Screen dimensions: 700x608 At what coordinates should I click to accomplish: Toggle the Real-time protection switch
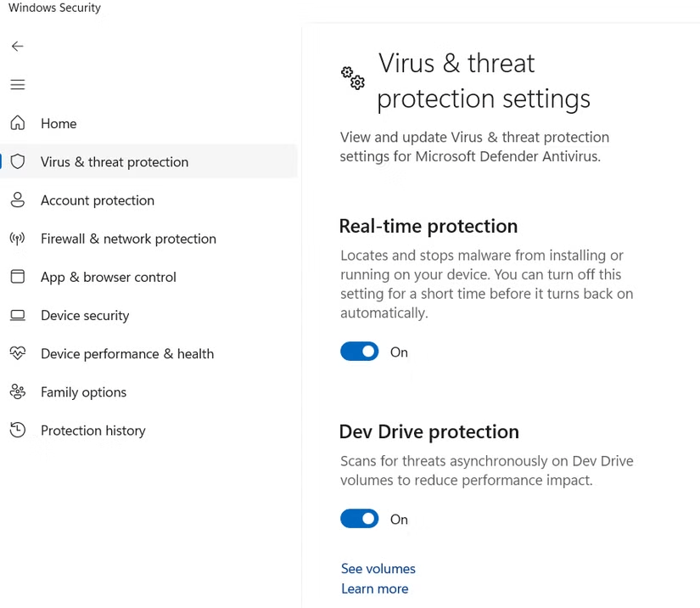(x=359, y=351)
